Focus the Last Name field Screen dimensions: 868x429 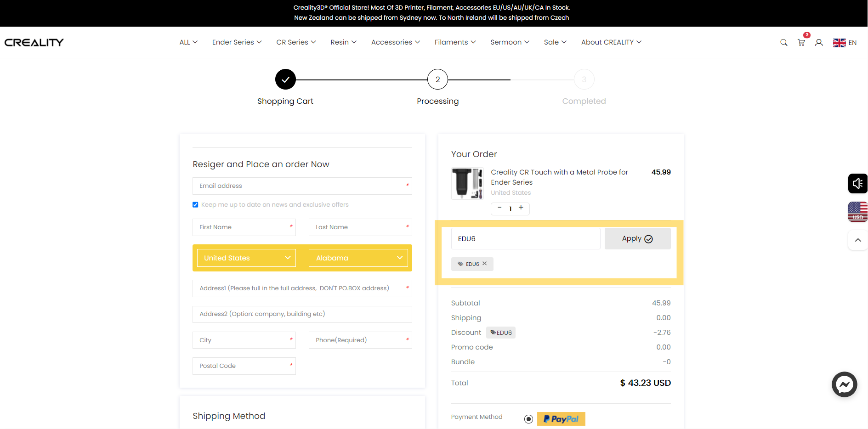[360, 227]
